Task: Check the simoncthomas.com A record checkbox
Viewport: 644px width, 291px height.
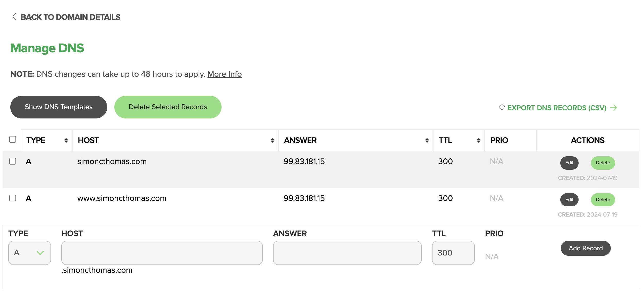Action: coord(13,161)
